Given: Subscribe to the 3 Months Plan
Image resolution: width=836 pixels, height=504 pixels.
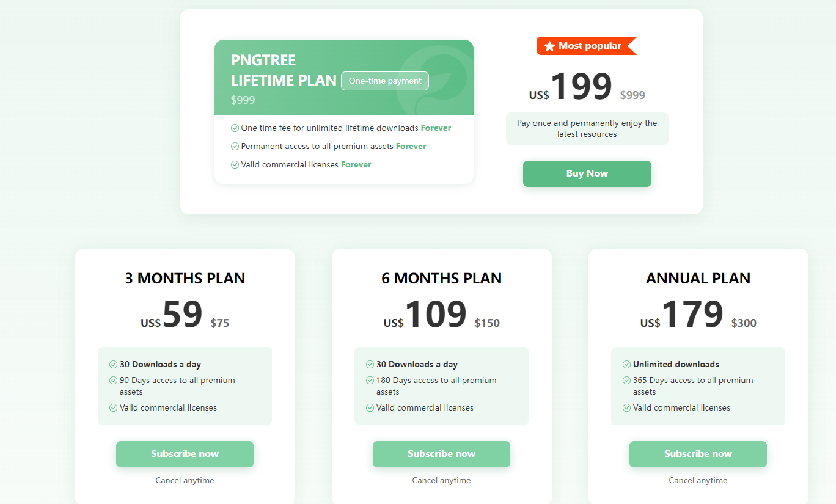Looking at the screenshot, I should pos(185,454).
